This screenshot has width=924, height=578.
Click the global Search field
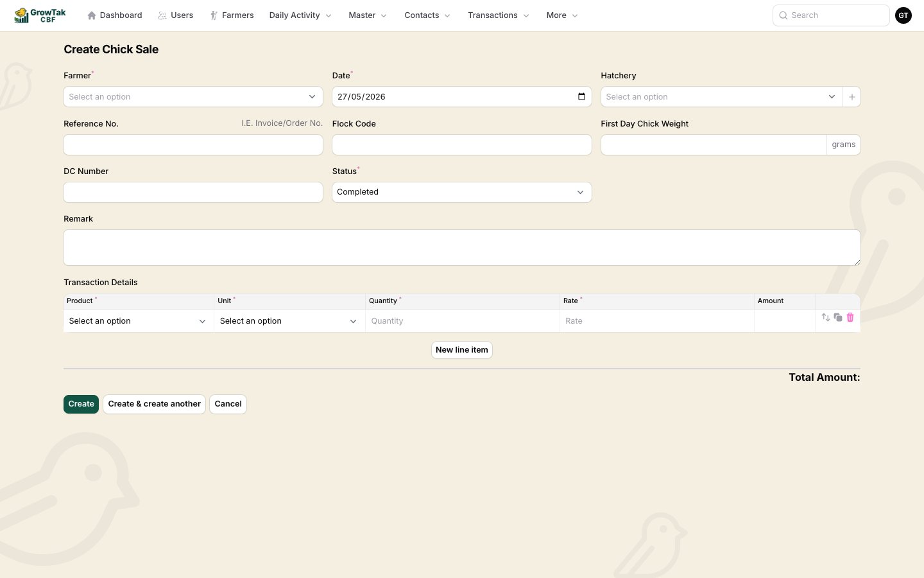831,15
